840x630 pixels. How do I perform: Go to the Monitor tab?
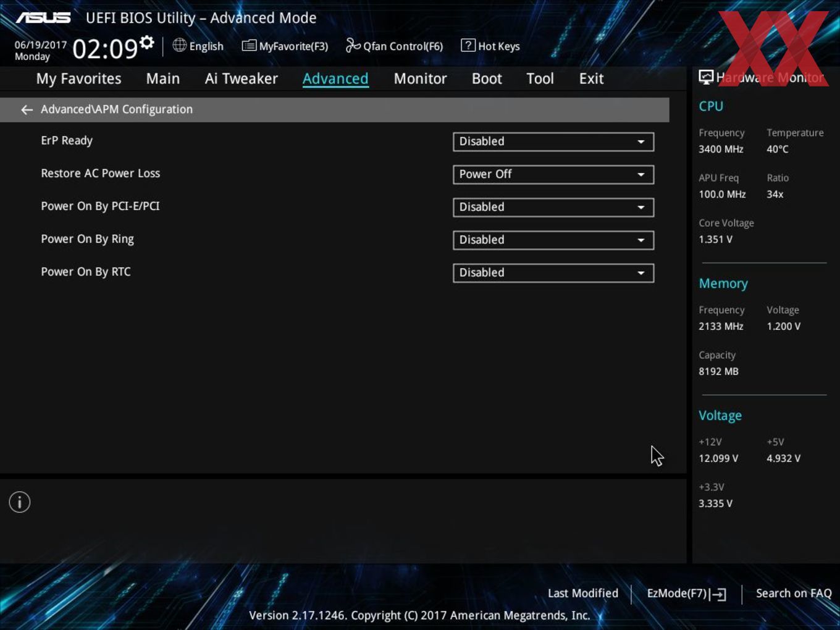[x=420, y=78]
